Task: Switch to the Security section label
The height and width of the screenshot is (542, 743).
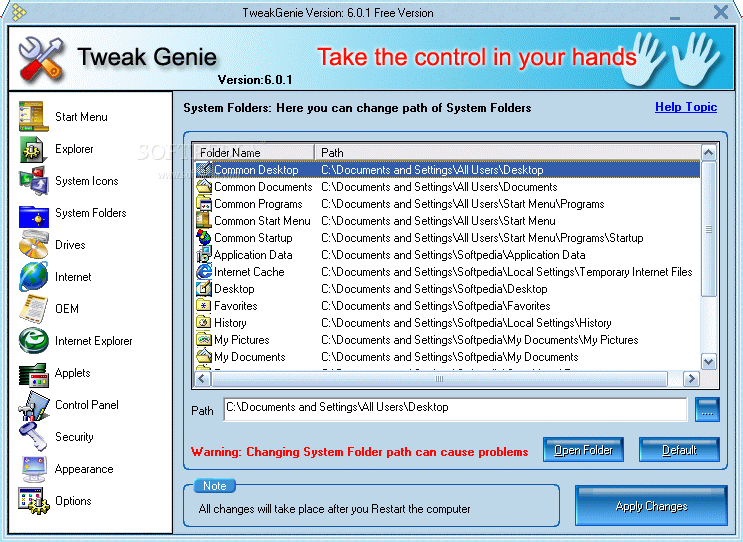Action: click(x=74, y=437)
